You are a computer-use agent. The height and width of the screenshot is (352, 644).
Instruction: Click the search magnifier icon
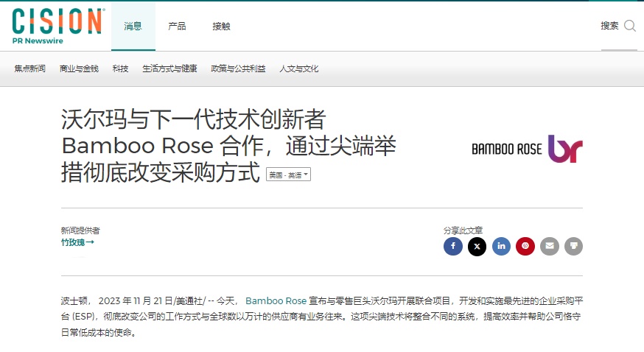pyautogui.click(x=629, y=26)
